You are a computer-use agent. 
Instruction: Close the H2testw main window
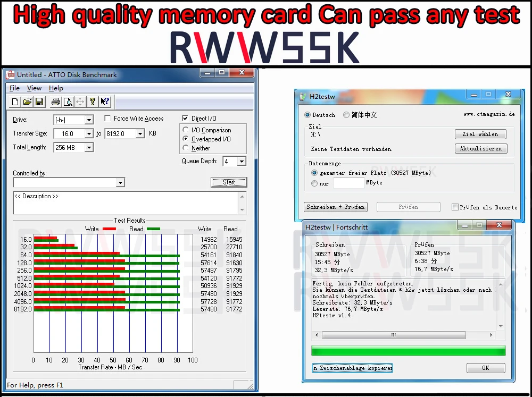coord(508,95)
